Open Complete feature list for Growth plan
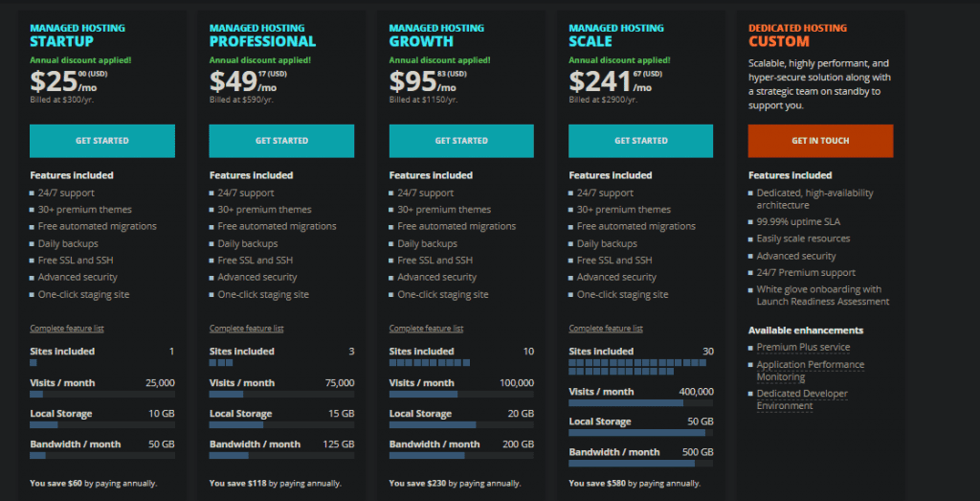This screenshot has width=980, height=501. [x=426, y=329]
